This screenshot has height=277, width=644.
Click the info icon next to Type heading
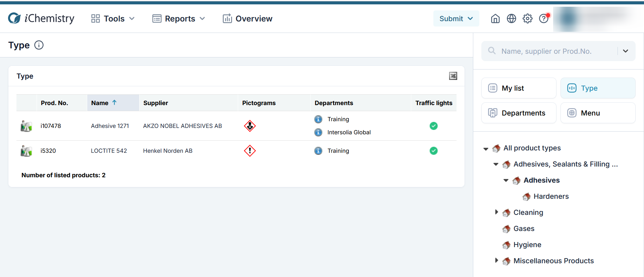39,45
